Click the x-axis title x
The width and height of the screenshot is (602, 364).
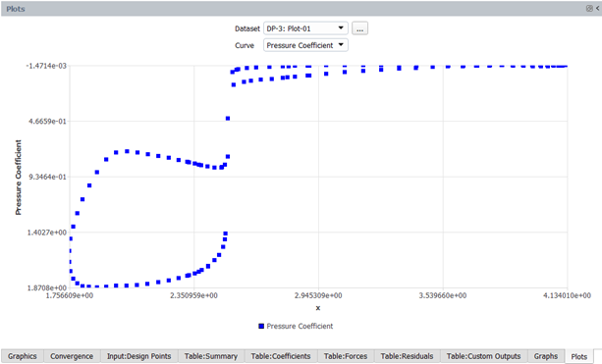coord(318,308)
